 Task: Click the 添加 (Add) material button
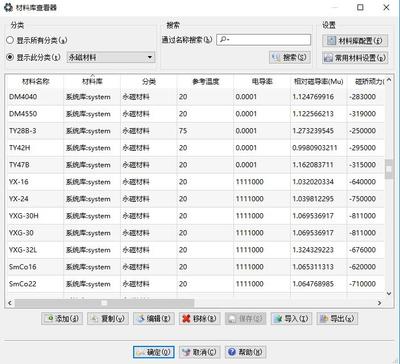(62, 319)
